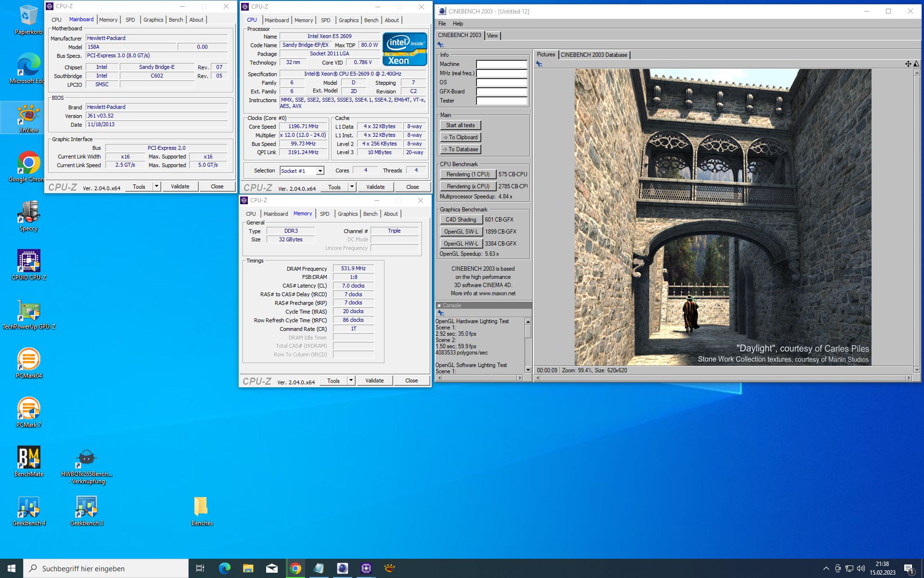Click Validate in the Mainboard CPU-Z window

click(180, 186)
